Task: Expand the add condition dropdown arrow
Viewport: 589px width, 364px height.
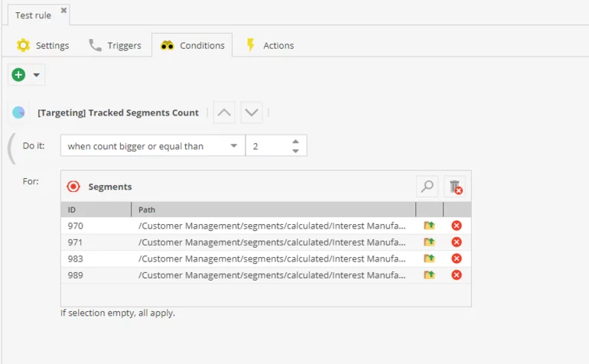Action: tap(36, 75)
